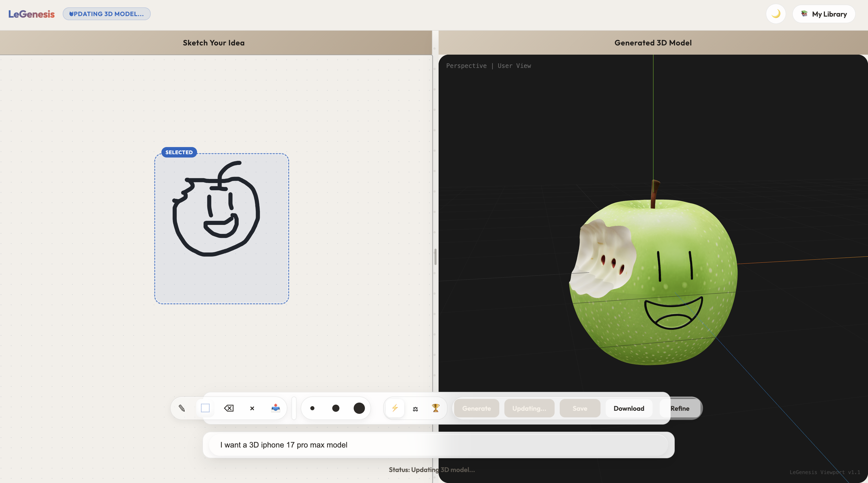868x483 pixels.
Task: Select the pencil draw tool
Action: (x=182, y=408)
